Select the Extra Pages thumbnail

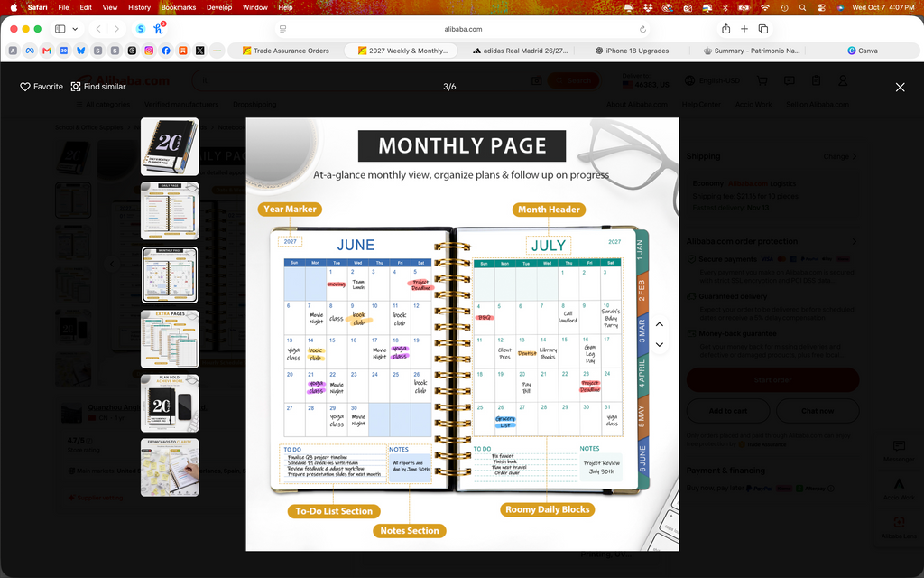(x=170, y=340)
